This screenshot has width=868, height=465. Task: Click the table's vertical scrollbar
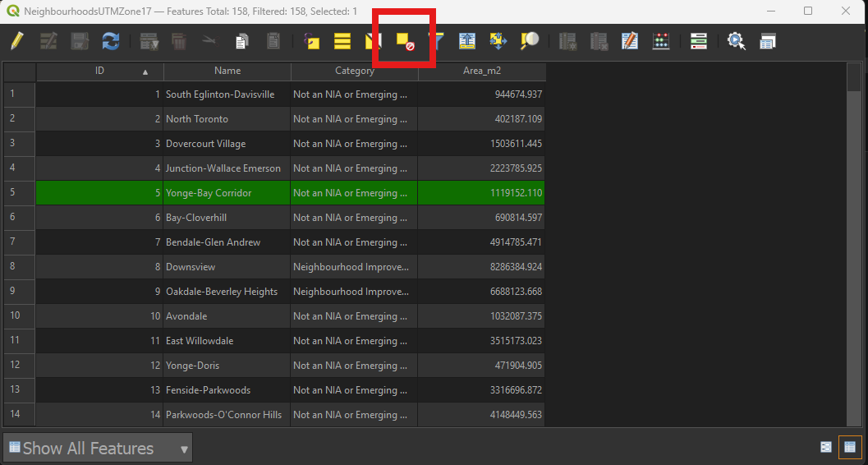pos(854,243)
